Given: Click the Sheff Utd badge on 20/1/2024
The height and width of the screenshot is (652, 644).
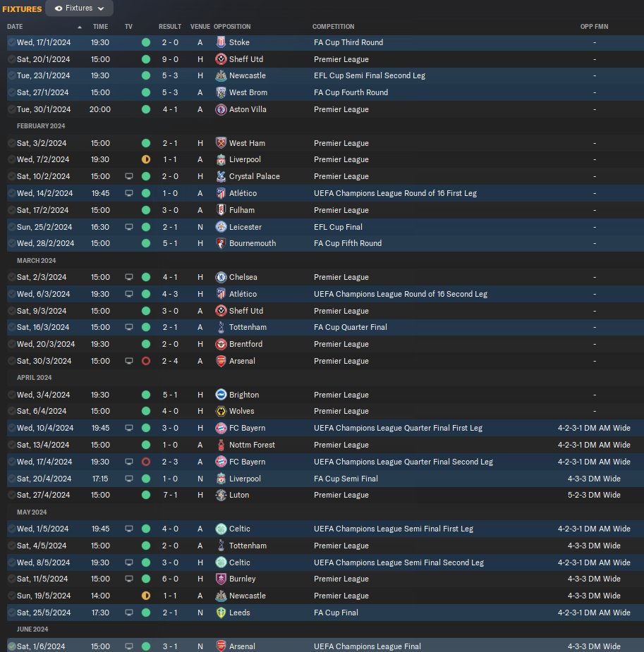Looking at the screenshot, I should (x=221, y=59).
